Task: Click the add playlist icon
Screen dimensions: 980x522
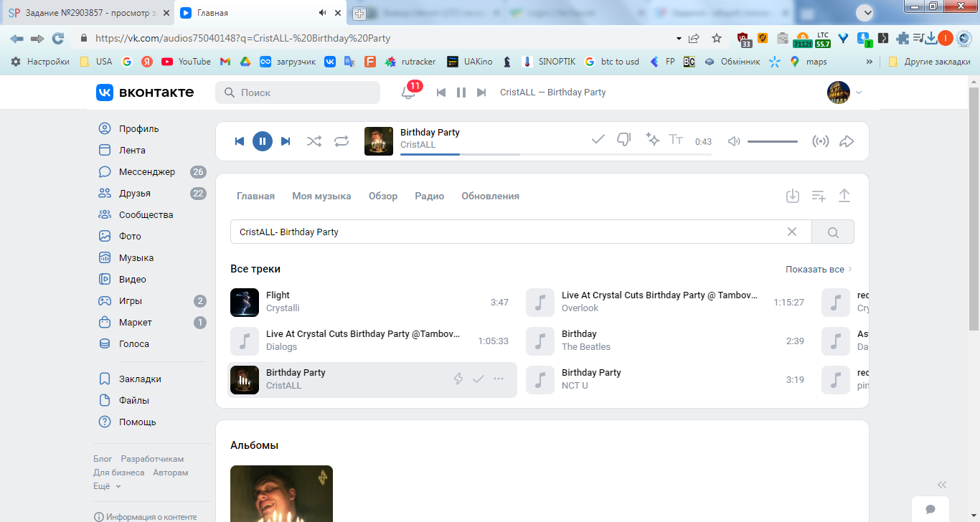Action: click(x=819, y=196)
